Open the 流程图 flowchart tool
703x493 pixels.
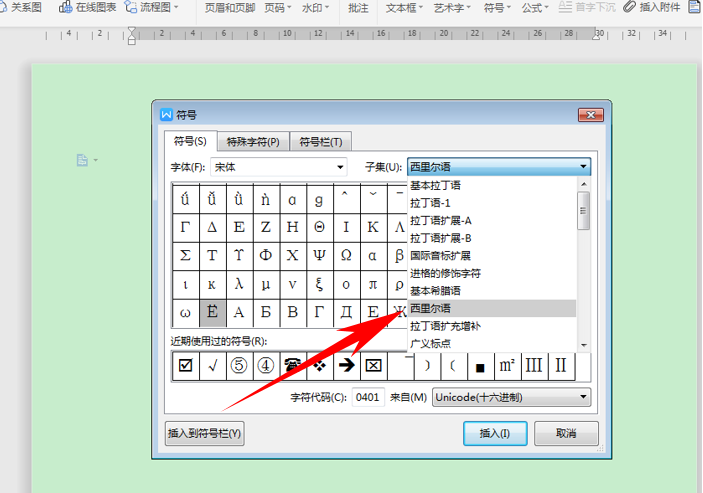pyautogui.click(x=152, y=7)
